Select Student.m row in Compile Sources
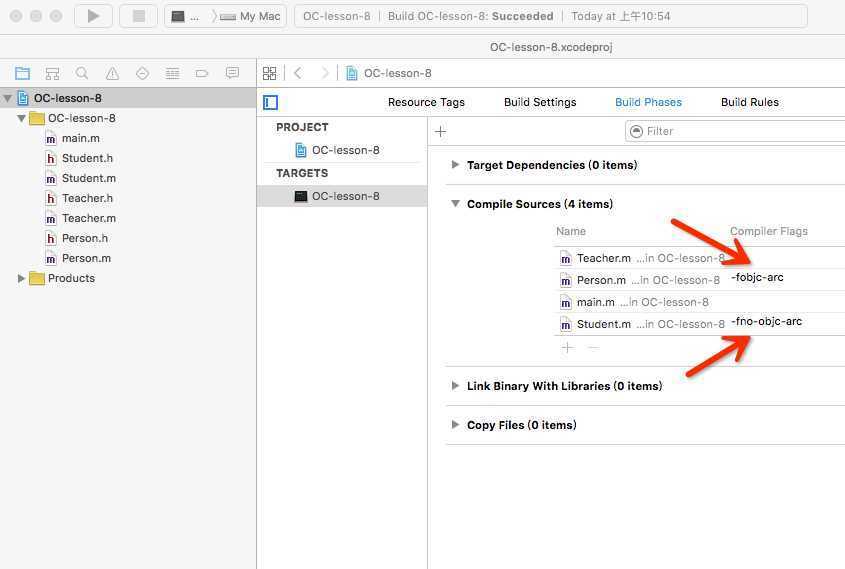Screen dimensions: 845x569 [699, 324]
